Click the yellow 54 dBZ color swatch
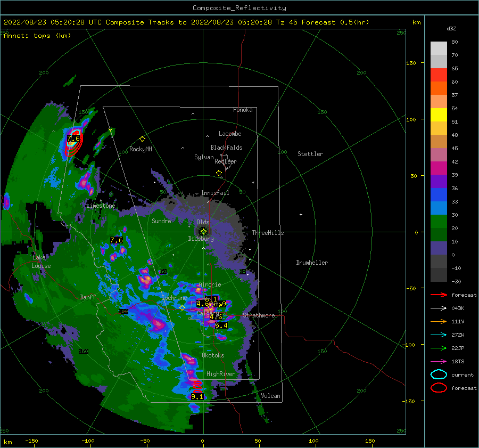 point(439,115)
